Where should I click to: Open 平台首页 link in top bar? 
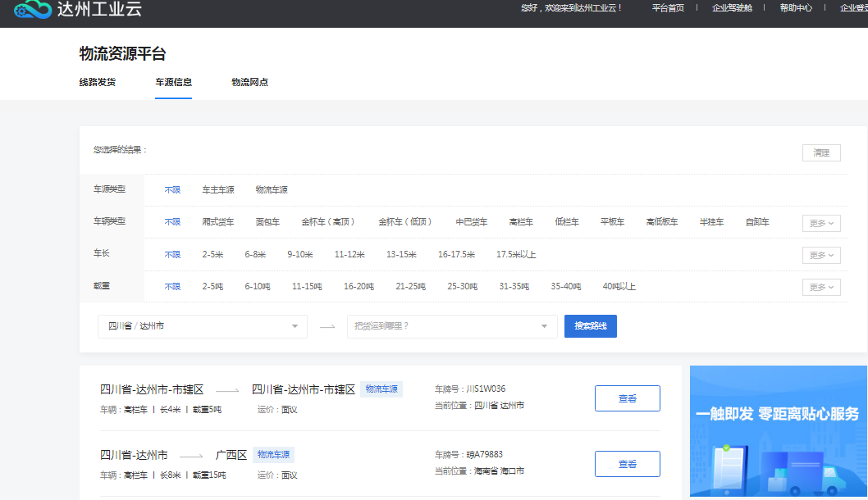668,8
